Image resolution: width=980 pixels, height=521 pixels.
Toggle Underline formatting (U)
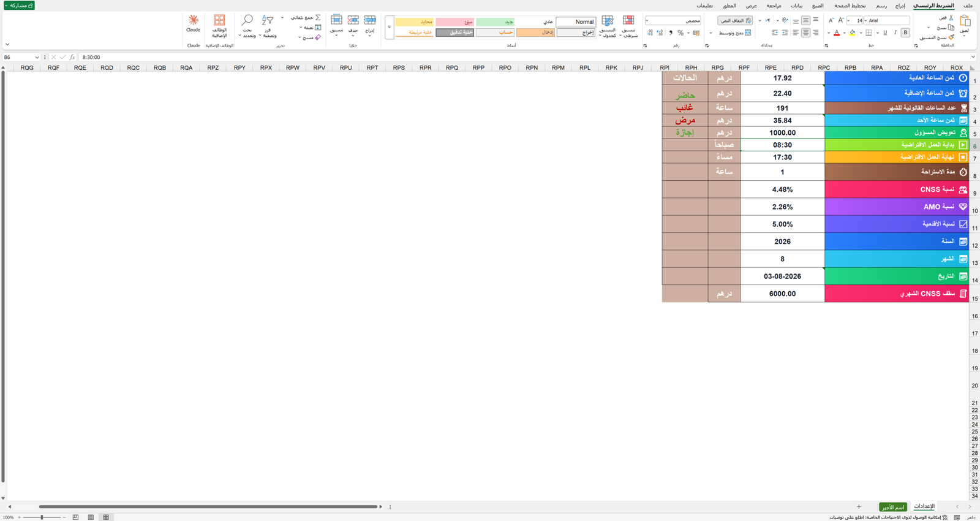point(885,32)
